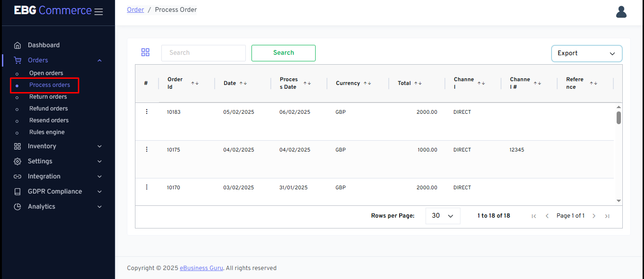
Task: Click the table's vertical scrollbar thumb
Action: [x=619, y=118]
